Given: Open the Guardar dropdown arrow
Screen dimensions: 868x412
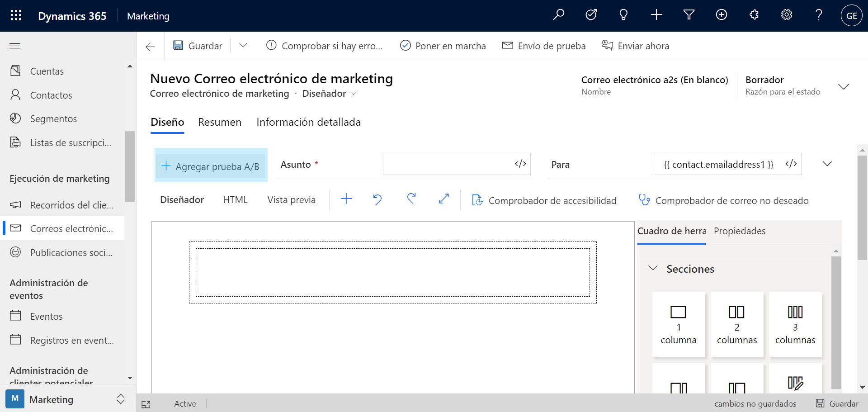Looking at the screenshot, I should [243, 45].
